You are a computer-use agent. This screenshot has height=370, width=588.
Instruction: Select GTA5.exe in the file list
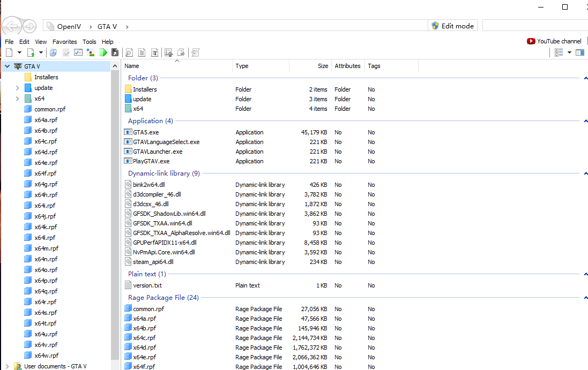[146, 132]
